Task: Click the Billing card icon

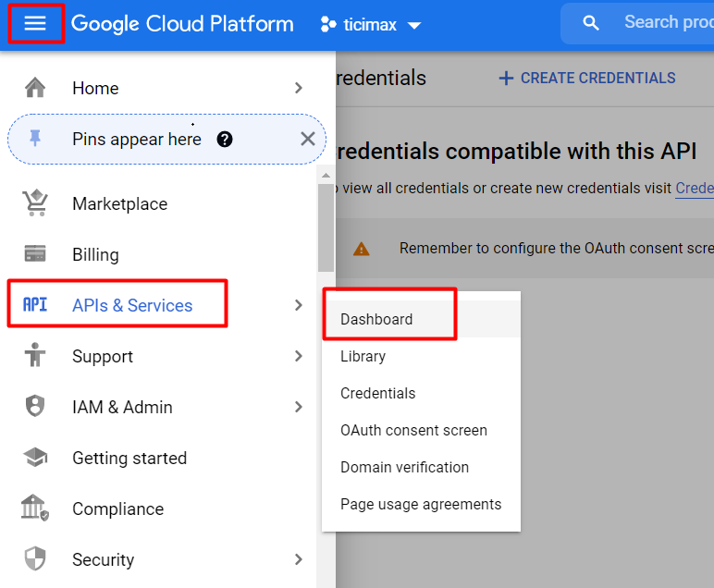Action: coord(35,253)
